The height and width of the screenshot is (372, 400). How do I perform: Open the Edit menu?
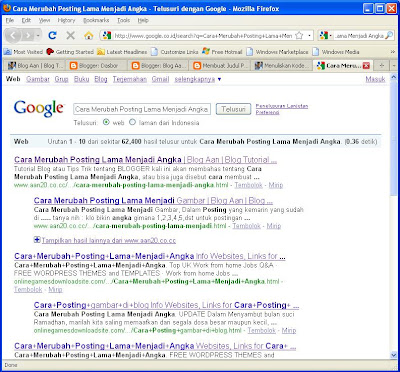coord(26,20)
